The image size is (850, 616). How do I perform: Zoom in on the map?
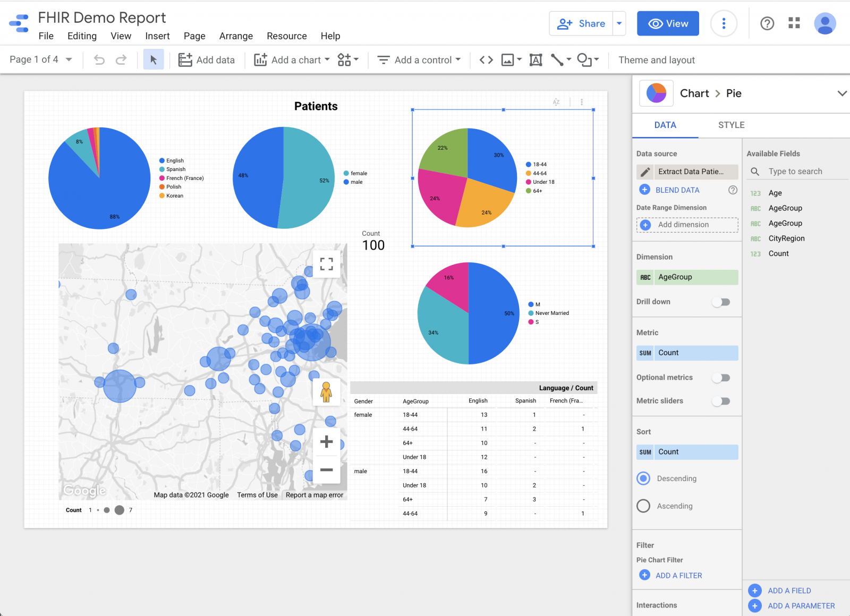click(326, 442)
